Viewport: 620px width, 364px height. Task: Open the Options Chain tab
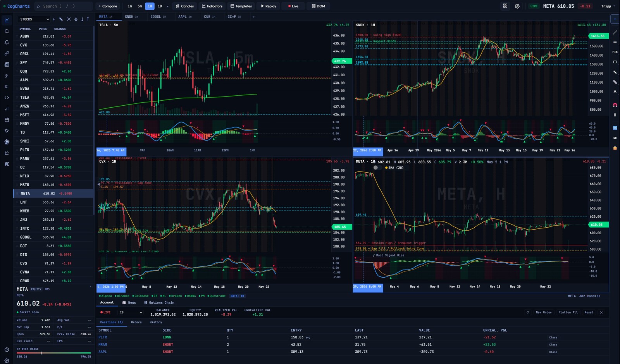[x=159, y=302]
